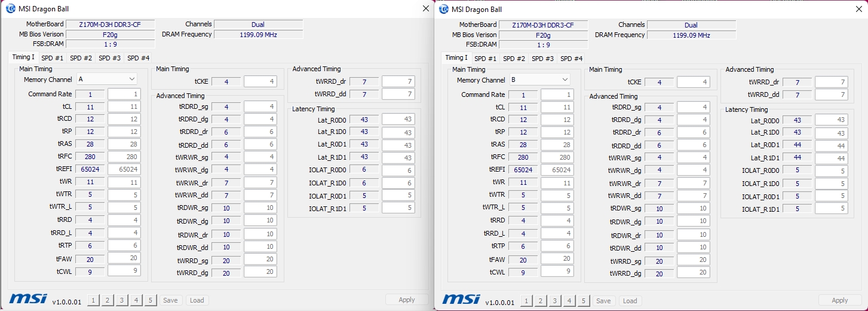
Task: Edit Lat_R1D1 input field in right window
Action: point(832,158)
